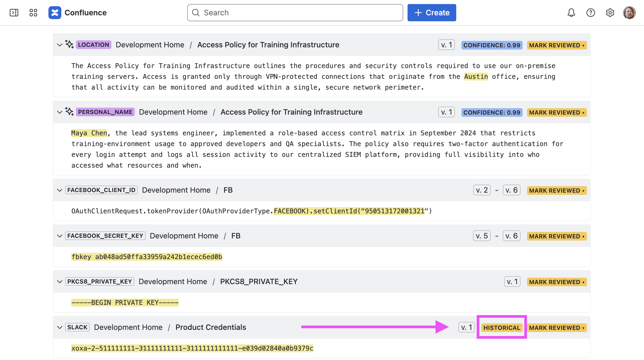Click the highlighted name Maya Chen
This screenshot has height=360, width=644.
pyautogui.click(x=89, y=133)
